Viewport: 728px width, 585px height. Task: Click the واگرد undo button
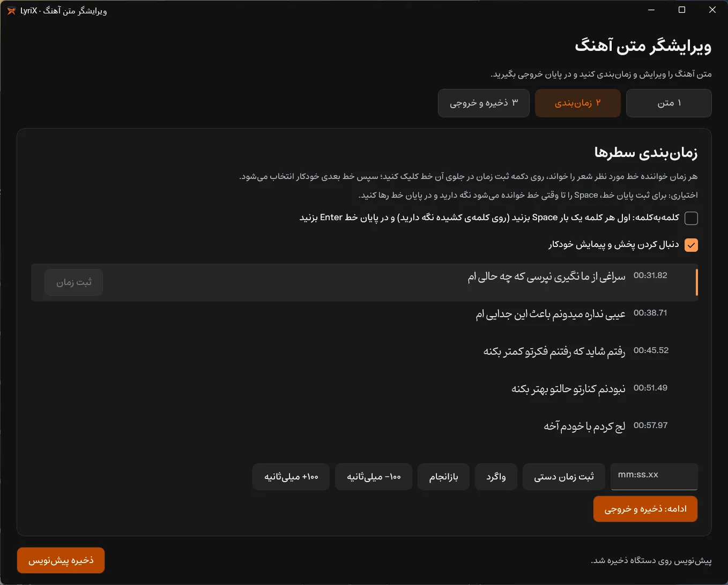[x=496, y=477]
